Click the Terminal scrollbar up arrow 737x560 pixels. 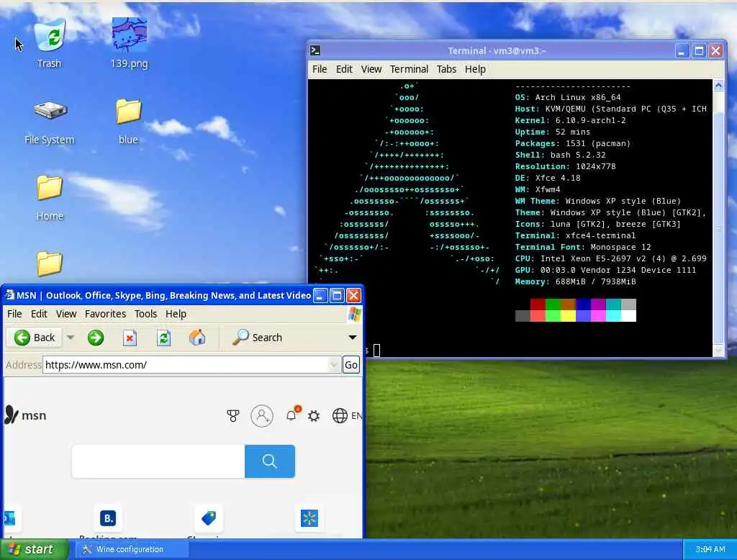click(x=718, y=86)
